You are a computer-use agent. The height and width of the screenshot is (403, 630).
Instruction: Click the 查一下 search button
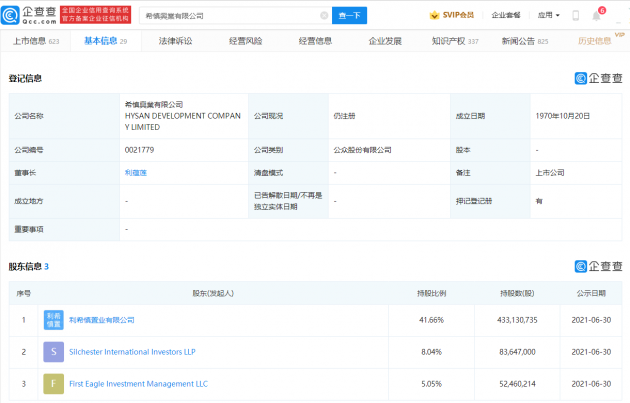(x=349, y=16)
